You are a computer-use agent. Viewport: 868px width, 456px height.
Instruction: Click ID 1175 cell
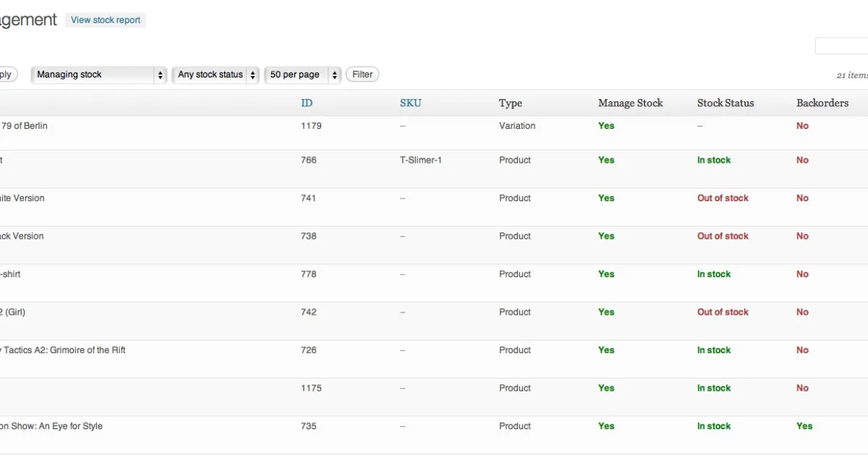(311, 388)
